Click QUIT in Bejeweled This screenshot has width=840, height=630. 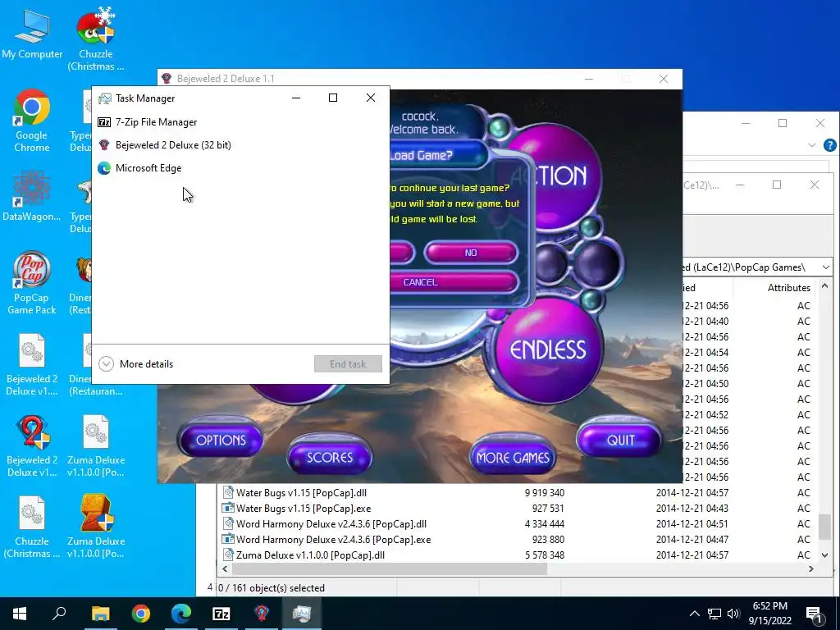pyautogui.click(x=620, y=441)
